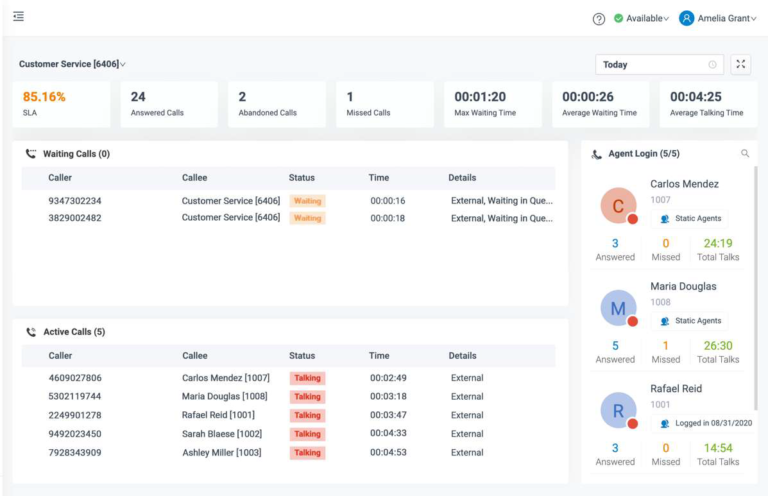Screen dimensions: 768x496
Task: Click the Time column header in Active Calls
Action: point(379,355)
